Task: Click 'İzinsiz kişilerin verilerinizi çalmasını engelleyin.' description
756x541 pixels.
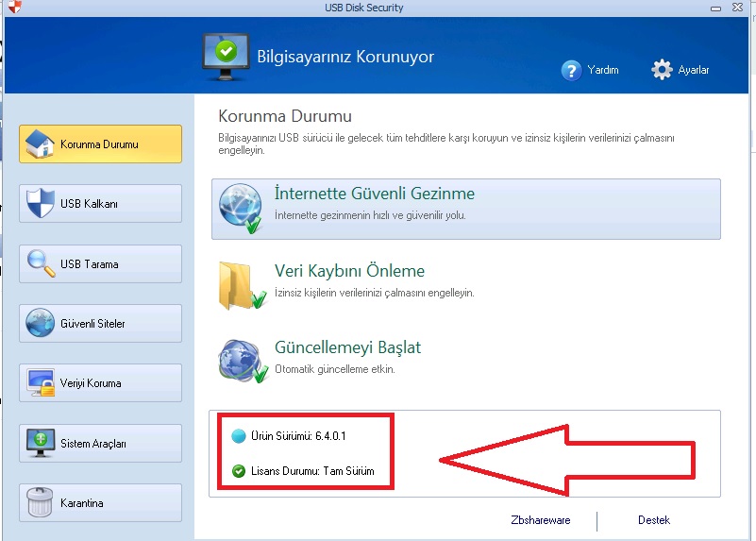Action: [x=375, y=293]
